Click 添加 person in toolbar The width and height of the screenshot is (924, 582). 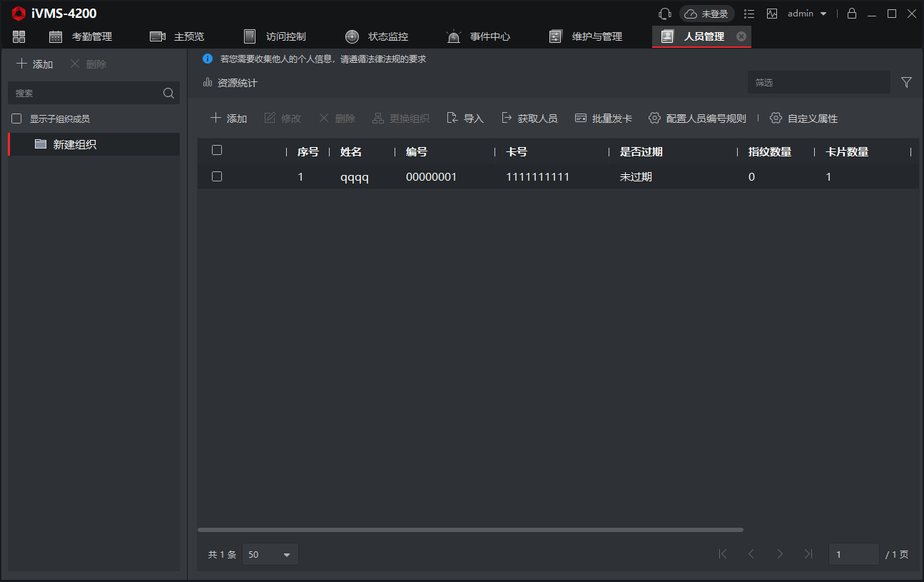pyautogui.click(x=228, y=119)
